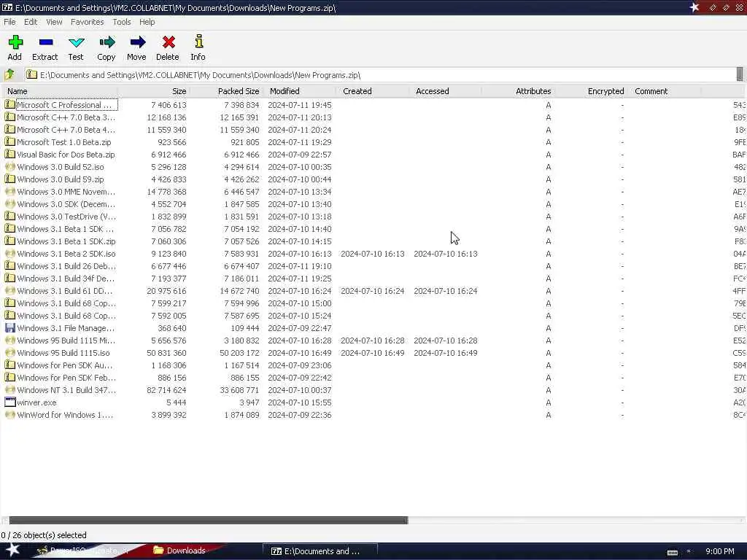Click the green Add plus icon
Screen dimensions: 747x560
15,42
